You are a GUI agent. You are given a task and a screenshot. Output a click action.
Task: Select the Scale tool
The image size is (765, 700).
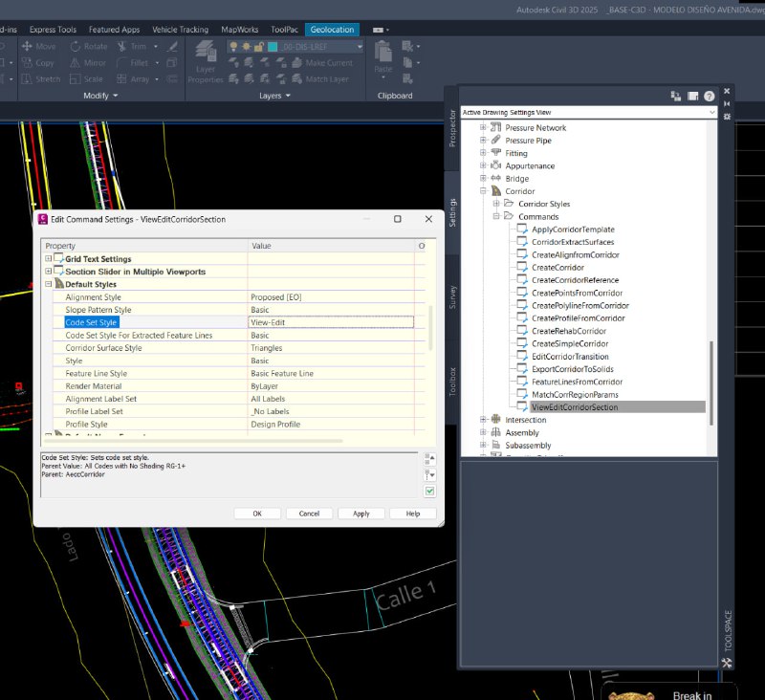click(86, 79)
